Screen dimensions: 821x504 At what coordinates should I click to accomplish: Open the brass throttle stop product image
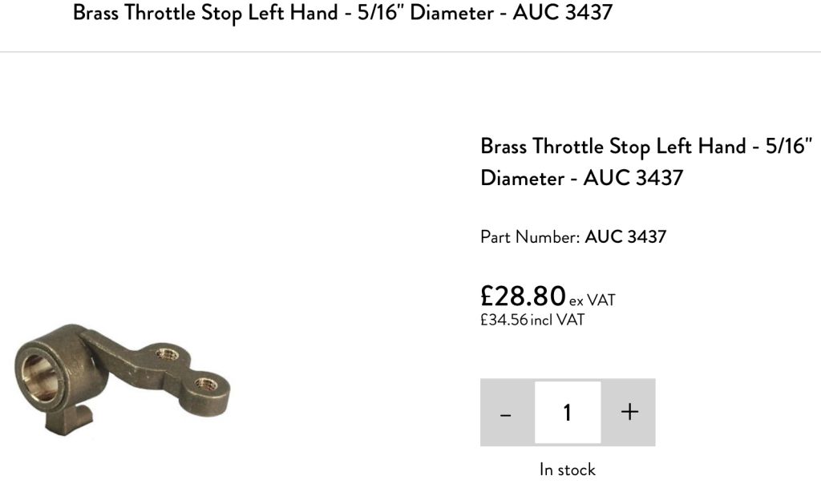coord(122,380)
